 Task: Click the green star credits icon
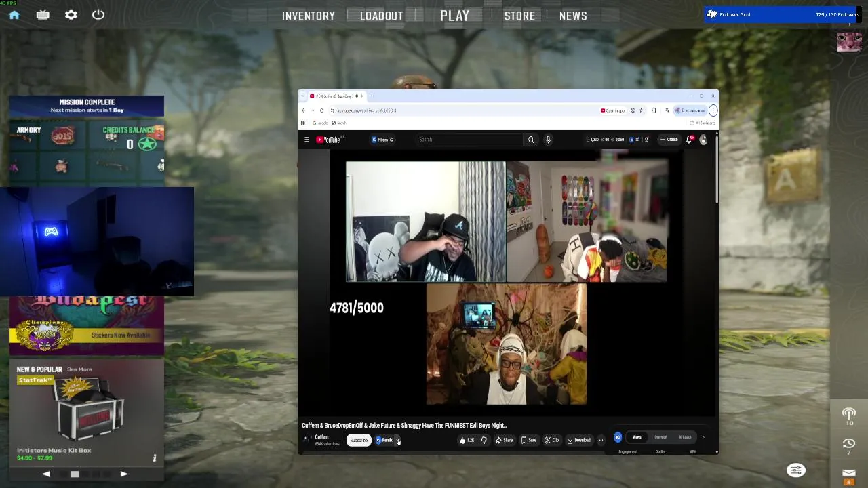click(x=147, y=144)
